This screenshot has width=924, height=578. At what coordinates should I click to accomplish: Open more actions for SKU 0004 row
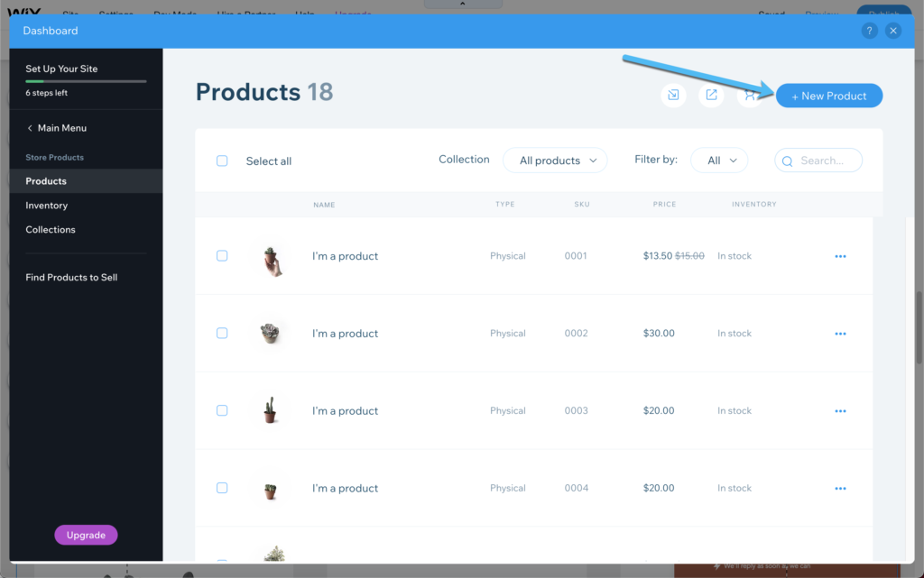(840, 489)
